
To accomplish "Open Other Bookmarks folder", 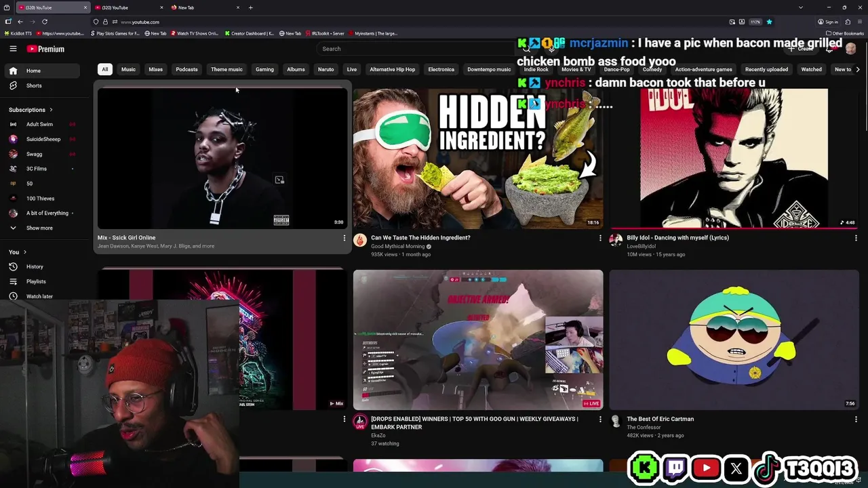I will [844, 33].
